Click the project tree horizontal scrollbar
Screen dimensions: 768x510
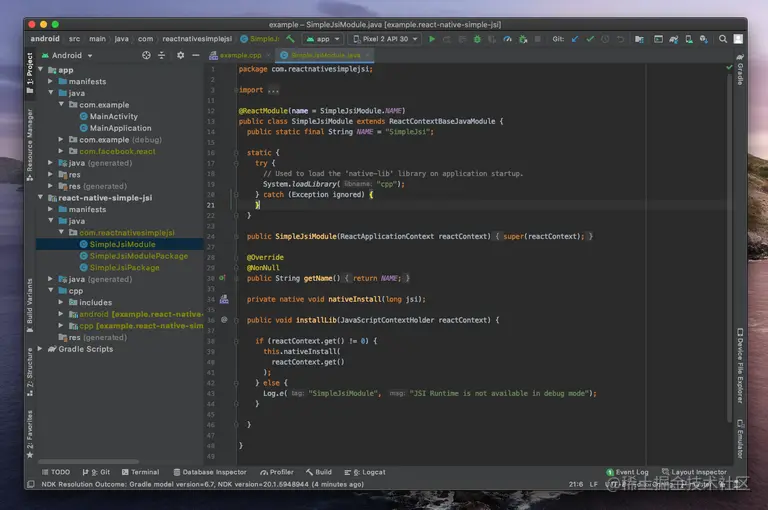pyautogui.click(x=88, y=461)
